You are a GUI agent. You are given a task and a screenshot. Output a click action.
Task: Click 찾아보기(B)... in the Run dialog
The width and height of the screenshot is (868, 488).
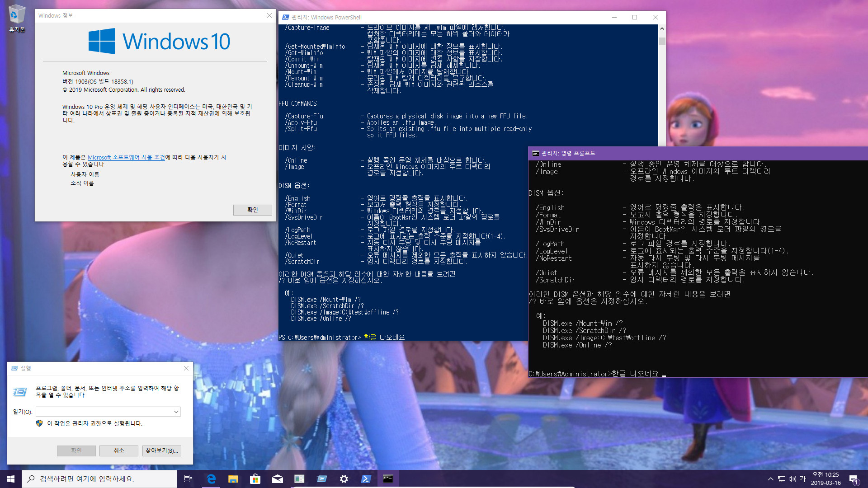point(162,450)
